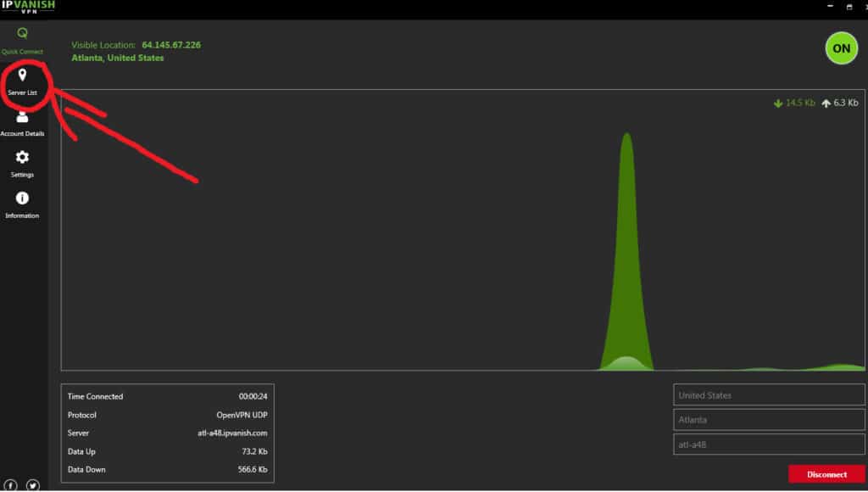This screenshot has height=492, width=868.
Task: Open Account Details
Action: 22,124
